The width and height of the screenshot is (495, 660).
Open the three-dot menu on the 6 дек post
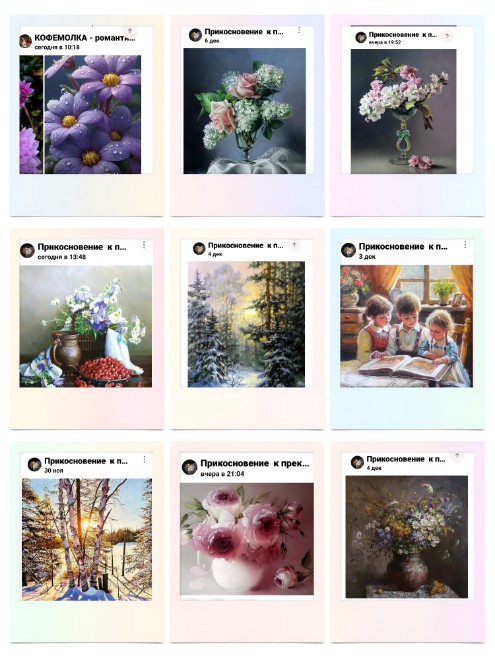pos(299,30)
